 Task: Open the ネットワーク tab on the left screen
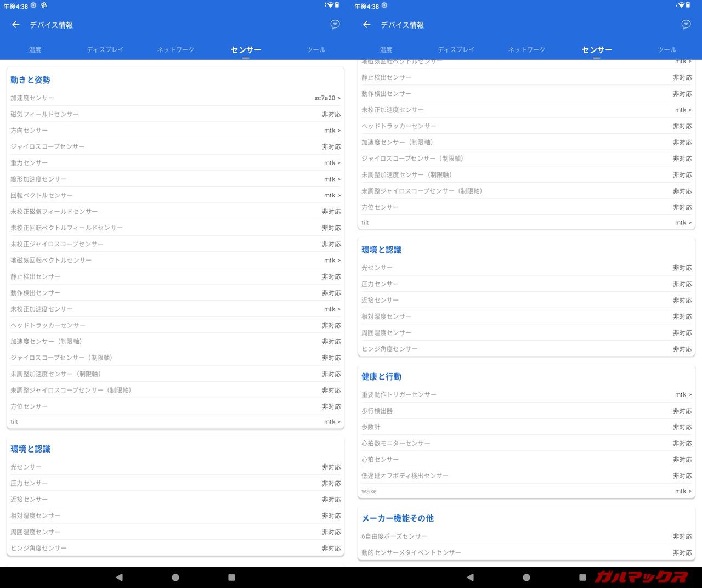175,50
